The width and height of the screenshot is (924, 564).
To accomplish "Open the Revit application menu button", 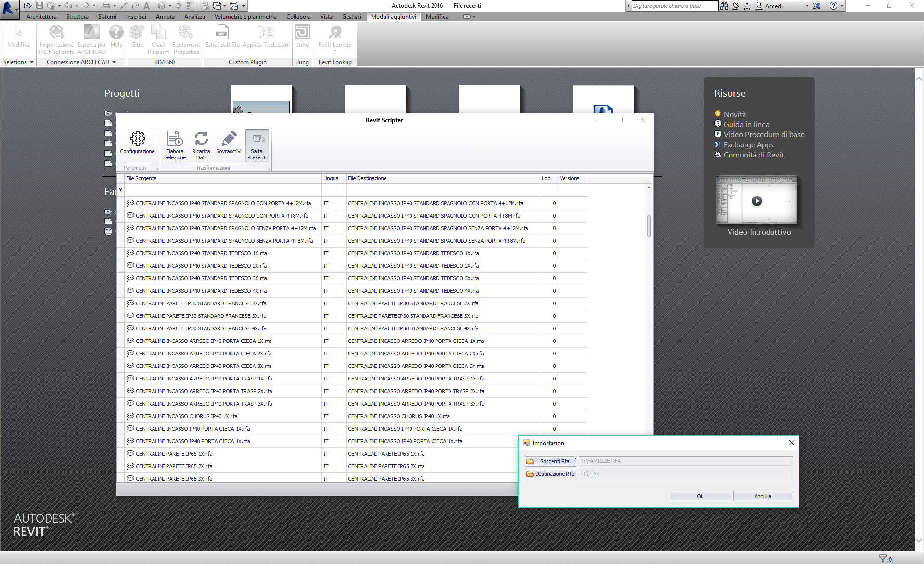I will (x=9, y=9).
